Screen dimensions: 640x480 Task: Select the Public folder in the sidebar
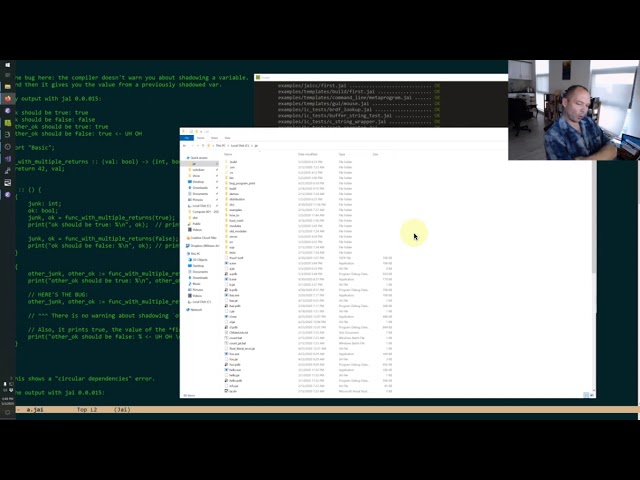coord(197,224)
